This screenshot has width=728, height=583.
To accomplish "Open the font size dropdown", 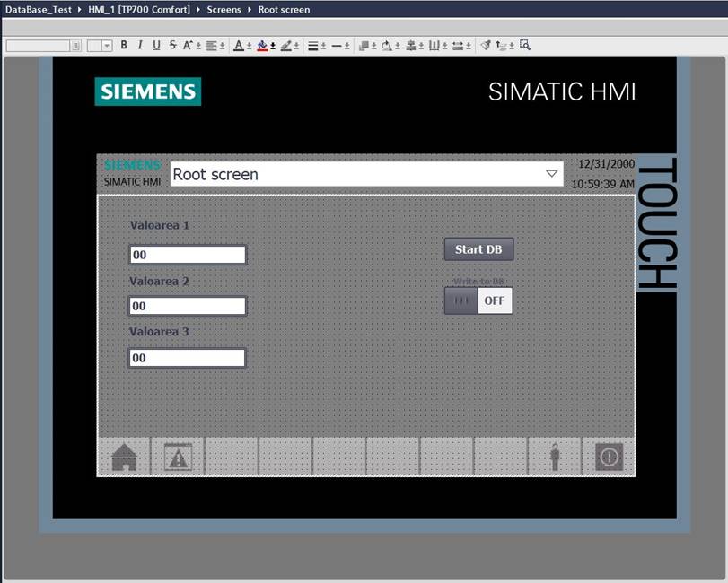I will coord(107,46).
